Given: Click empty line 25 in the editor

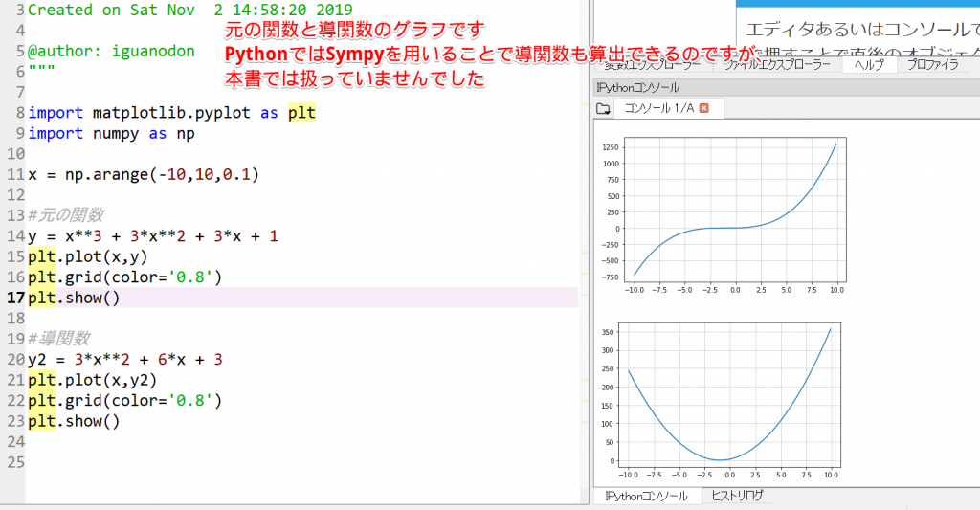Looking at the screenshot, I should pos(301,462).
